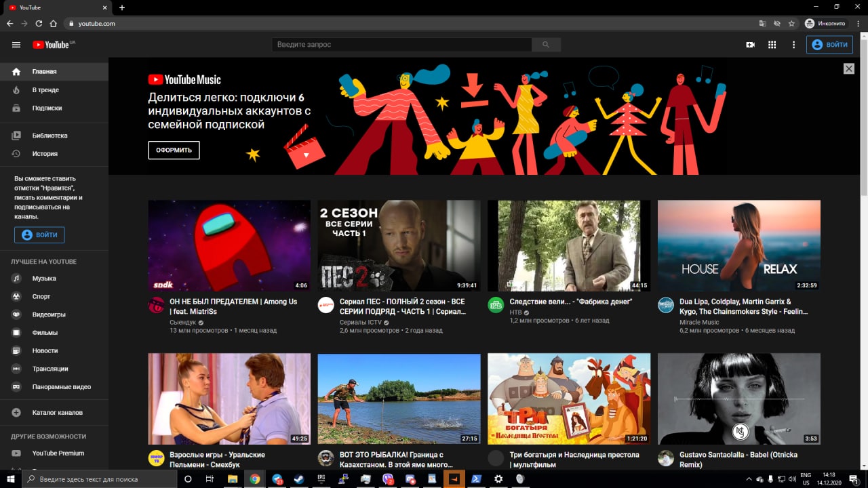Click the ОФОРМИТЬ button on the banner
The image size is (868, 488).
tap(174, 150)
